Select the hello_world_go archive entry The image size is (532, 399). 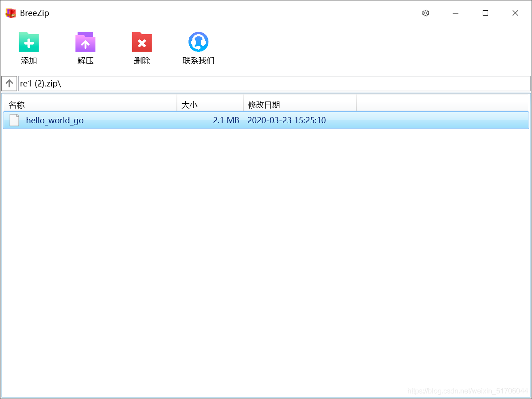(x=133, y=120)
